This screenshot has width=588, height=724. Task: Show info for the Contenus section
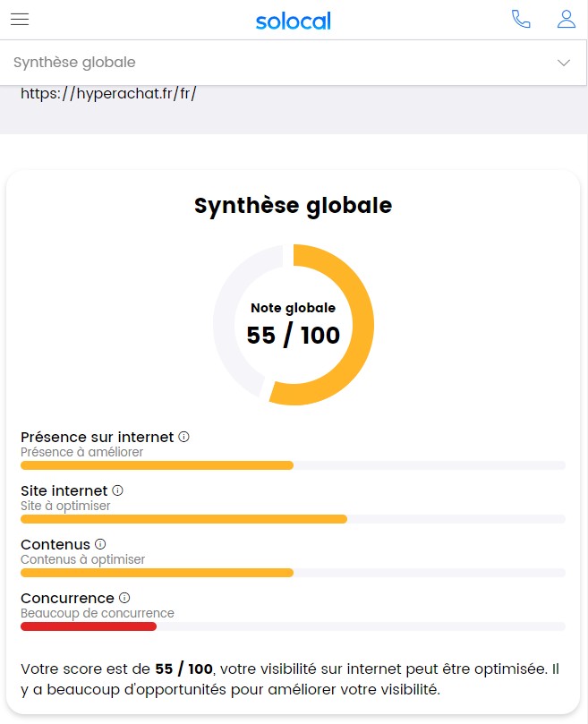98,543
